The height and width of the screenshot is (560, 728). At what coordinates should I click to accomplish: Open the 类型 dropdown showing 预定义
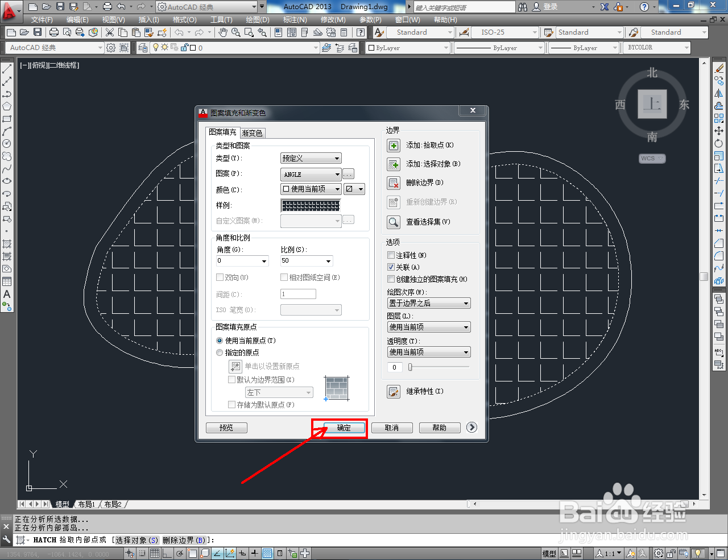311,158
